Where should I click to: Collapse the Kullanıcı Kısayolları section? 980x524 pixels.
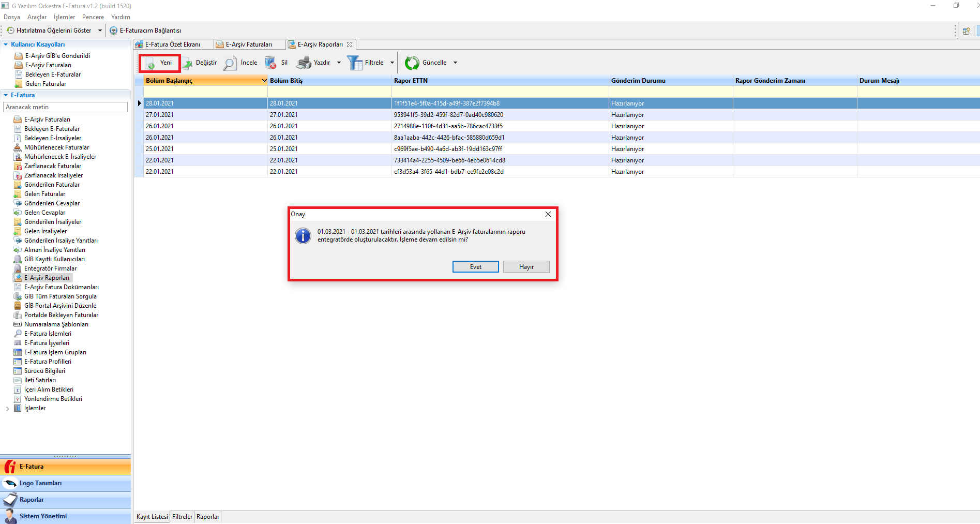[x=6, y=44]
